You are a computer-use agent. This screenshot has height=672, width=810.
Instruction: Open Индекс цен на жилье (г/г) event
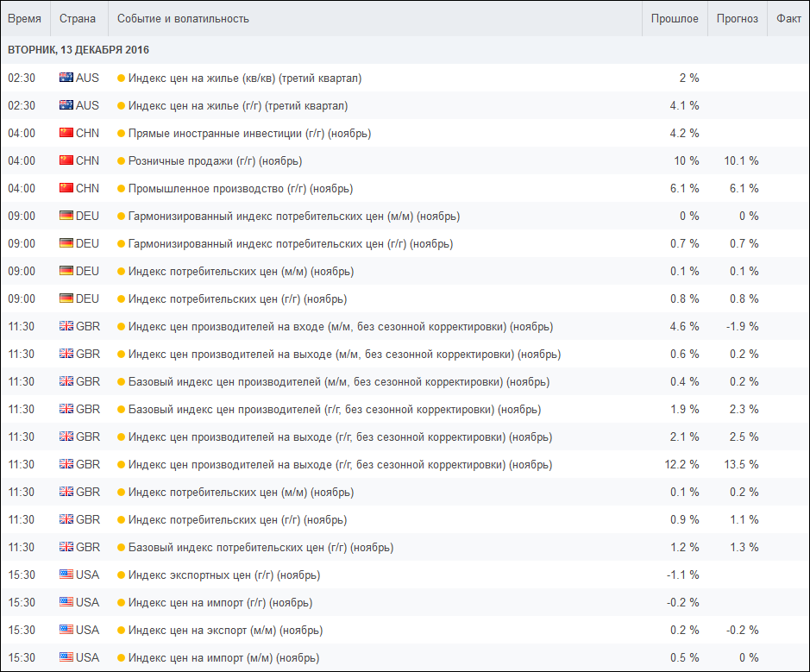tap(237, 106)
